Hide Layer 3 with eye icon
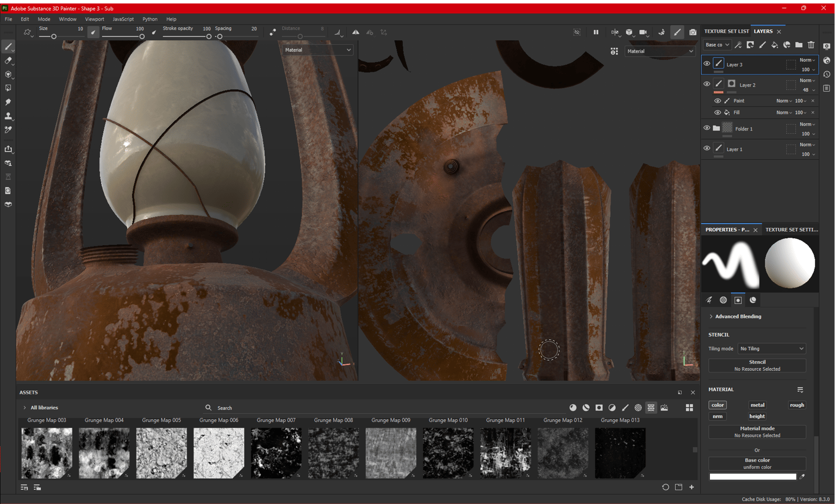 coord(707,64)
